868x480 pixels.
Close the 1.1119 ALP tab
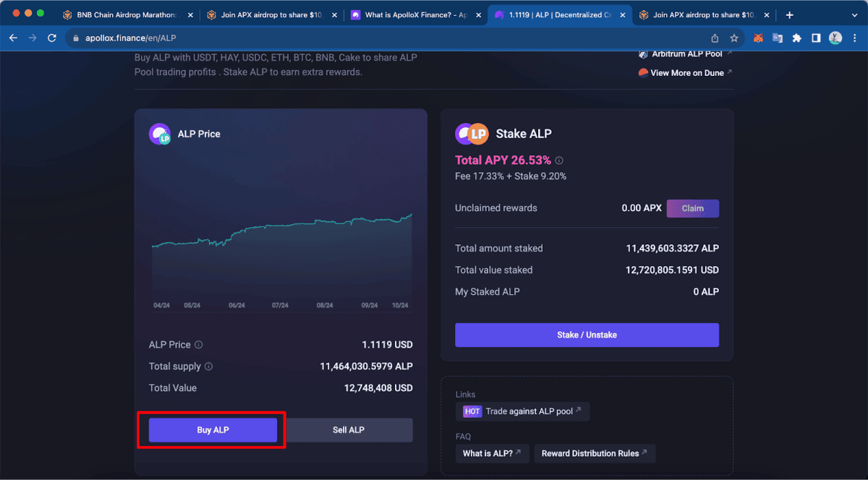point(623,14)
